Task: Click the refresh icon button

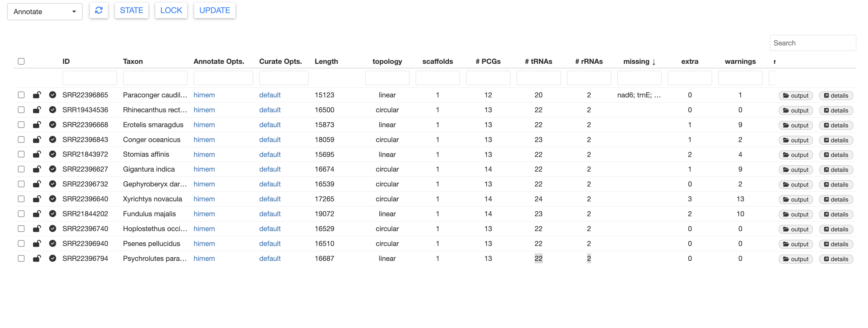Action: [99, 10]
